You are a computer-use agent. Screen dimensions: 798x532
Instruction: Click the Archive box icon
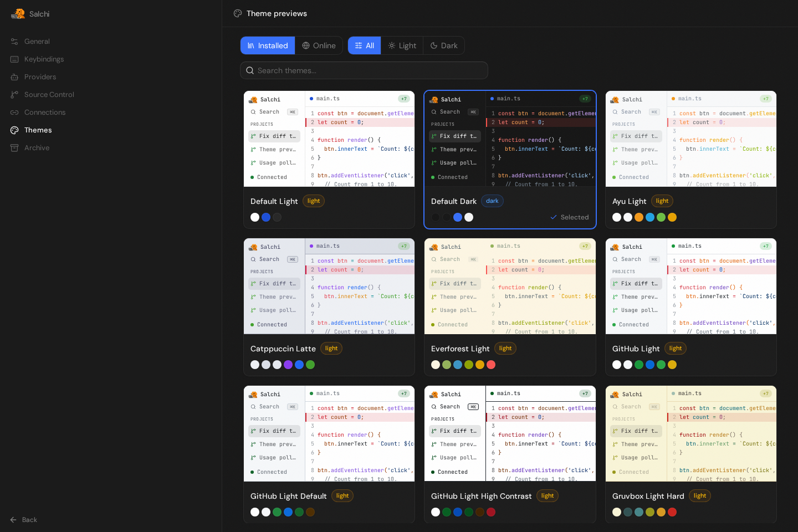point(14,148)
